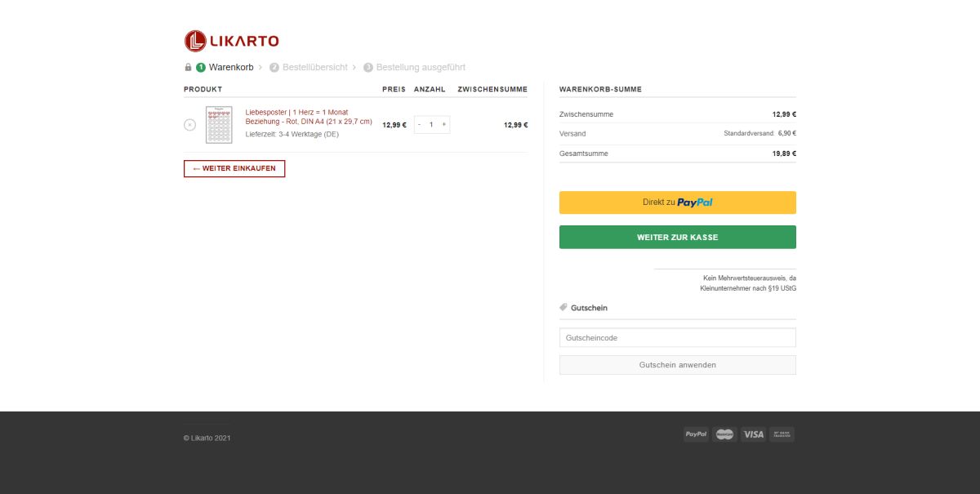
Task: Click the padlock secure checkout icon
Action: tap(188, 68)
